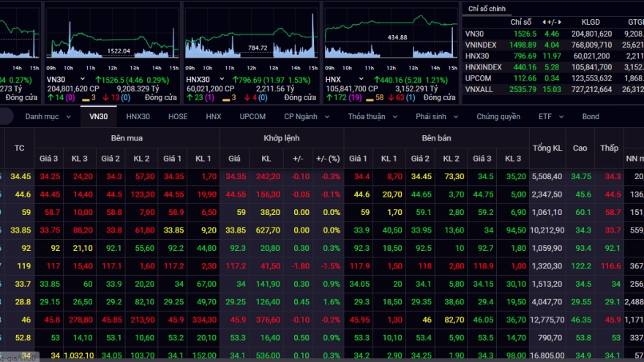The height and width of the screenshot is (362, 644).
Task: Open the Chứng quyền tab
Action: click(x=498, y=116)
